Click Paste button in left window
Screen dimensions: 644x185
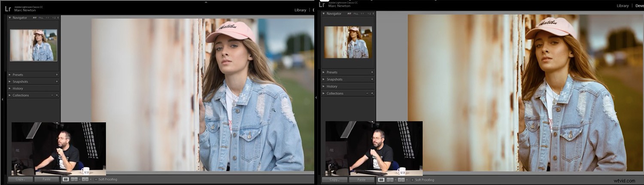(x=47, y=179)
